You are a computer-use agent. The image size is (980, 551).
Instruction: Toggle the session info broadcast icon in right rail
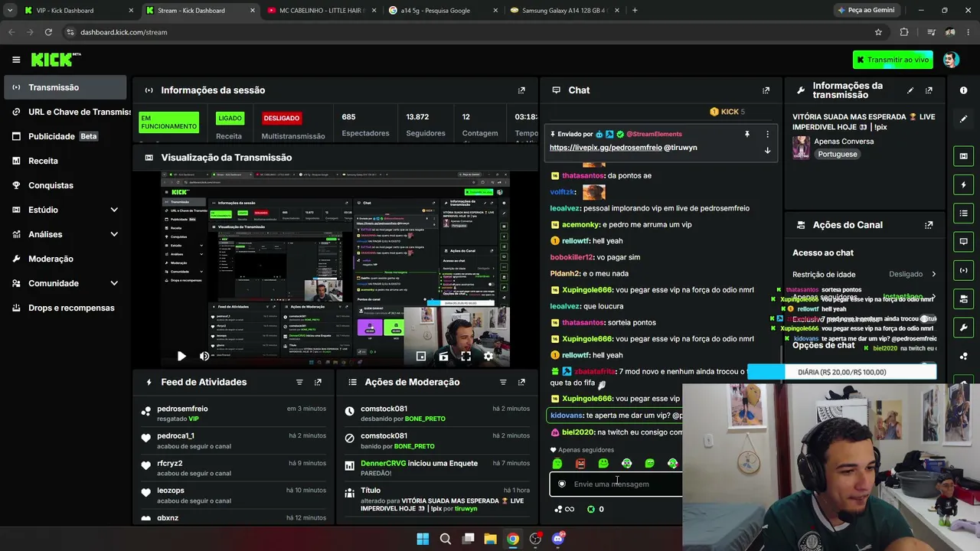pos(963,270)
